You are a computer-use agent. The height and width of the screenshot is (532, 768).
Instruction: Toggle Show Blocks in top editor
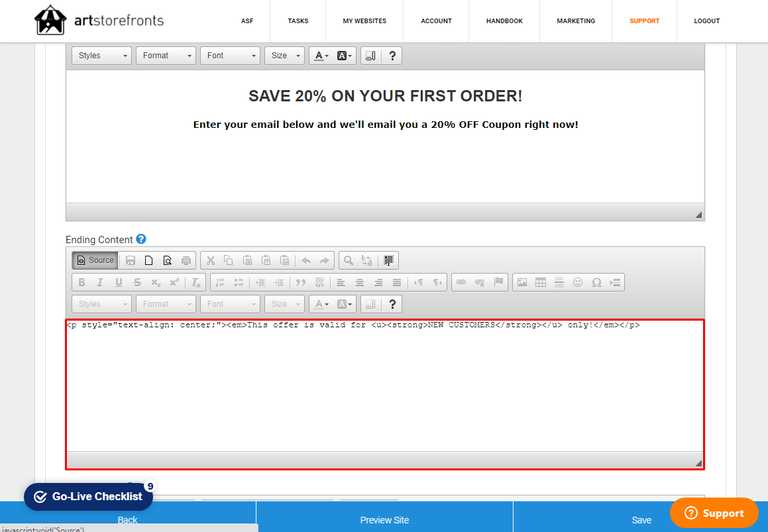pyautogui.click(x=371, y=56)
